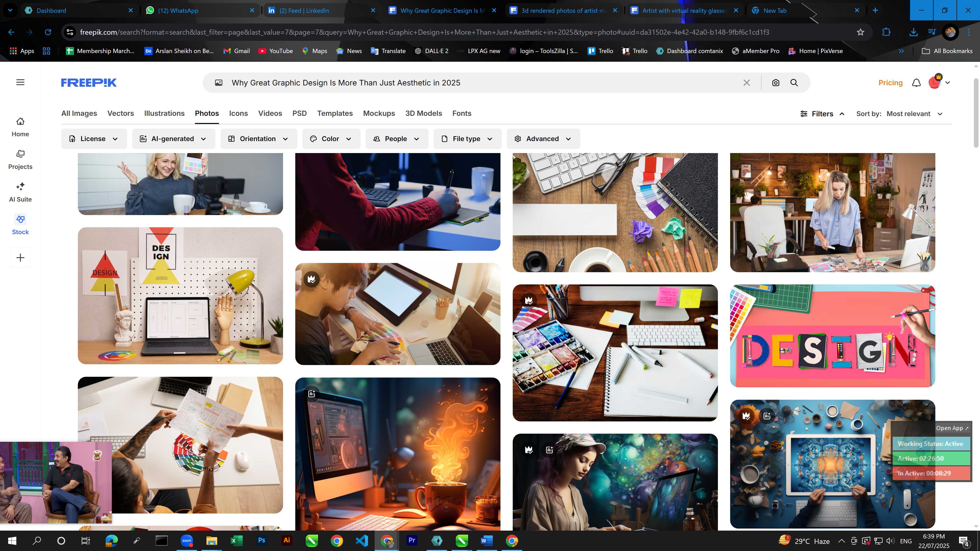Image resolution: width=980 pixels, height=551 pixels.
Task: Click Open App in status widget
Action: (x=952, y=428)
